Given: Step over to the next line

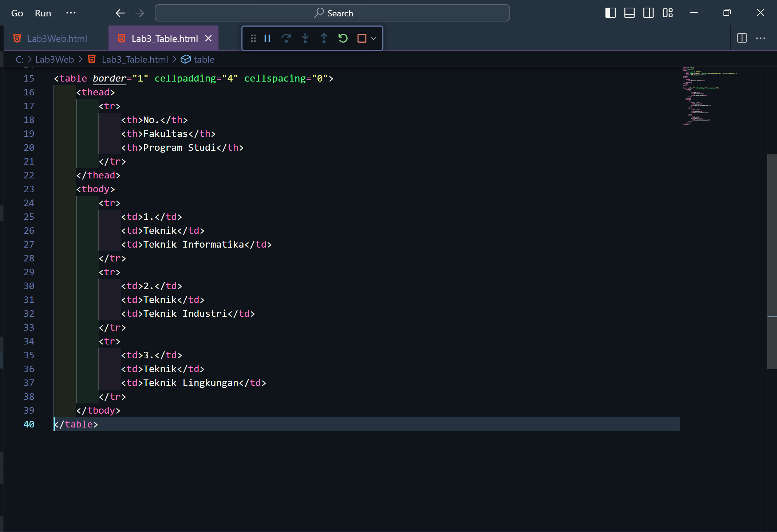Looking at the screenshot, I should 286,38.
